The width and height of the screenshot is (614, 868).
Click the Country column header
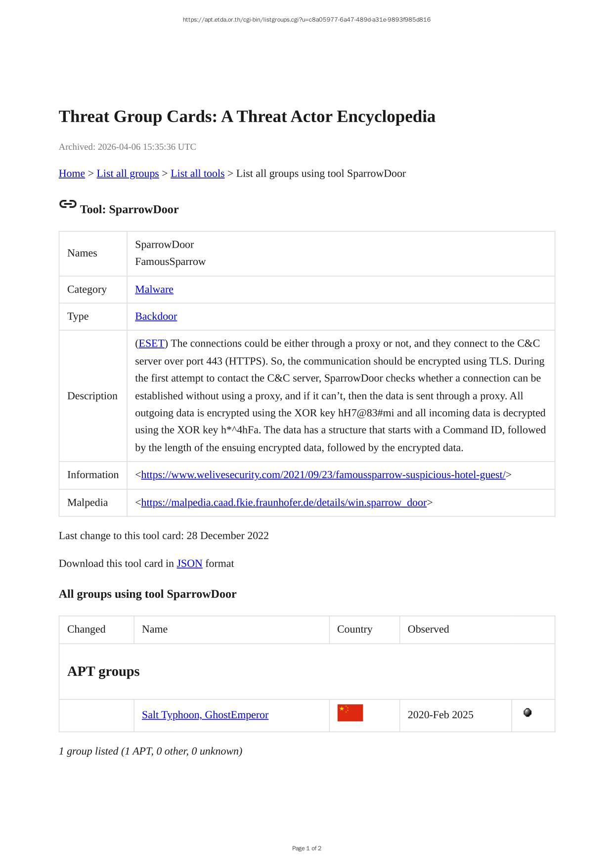click(x=354, y=629)
